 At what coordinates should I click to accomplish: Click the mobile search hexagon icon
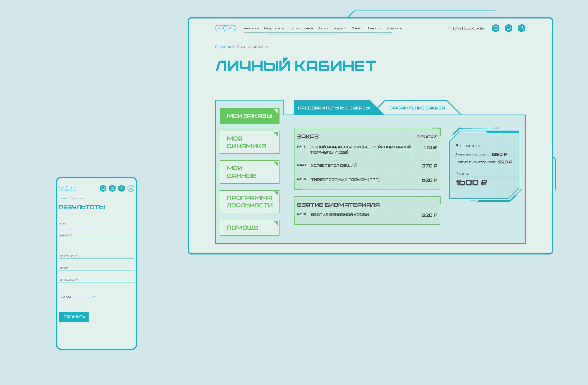click(x=103, y=189)
